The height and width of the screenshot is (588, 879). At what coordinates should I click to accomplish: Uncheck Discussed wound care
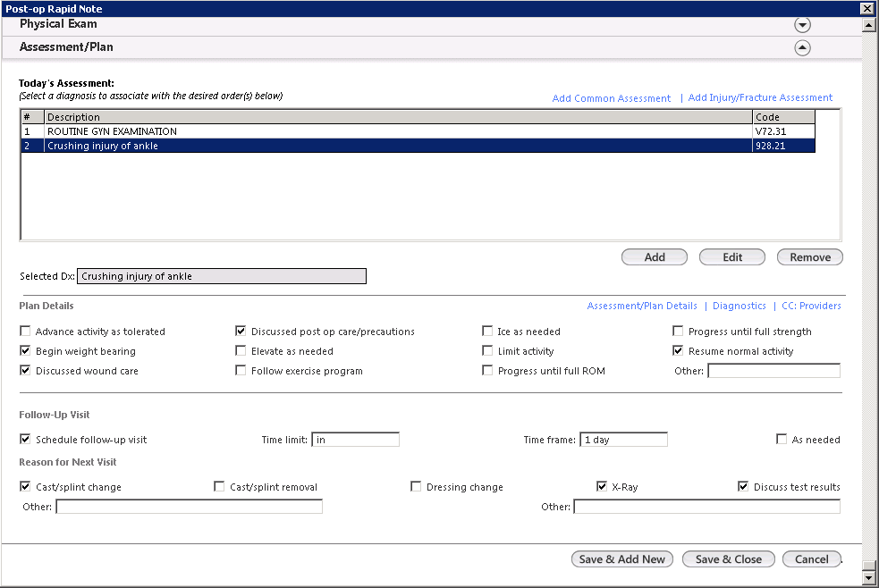pos(25,370)
